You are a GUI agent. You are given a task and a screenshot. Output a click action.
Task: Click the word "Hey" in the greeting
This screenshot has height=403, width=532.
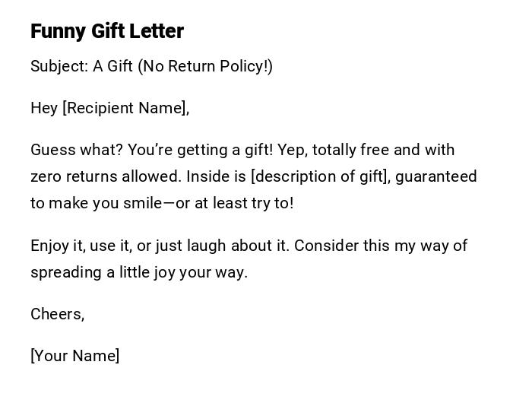click(x=44, y=108)
